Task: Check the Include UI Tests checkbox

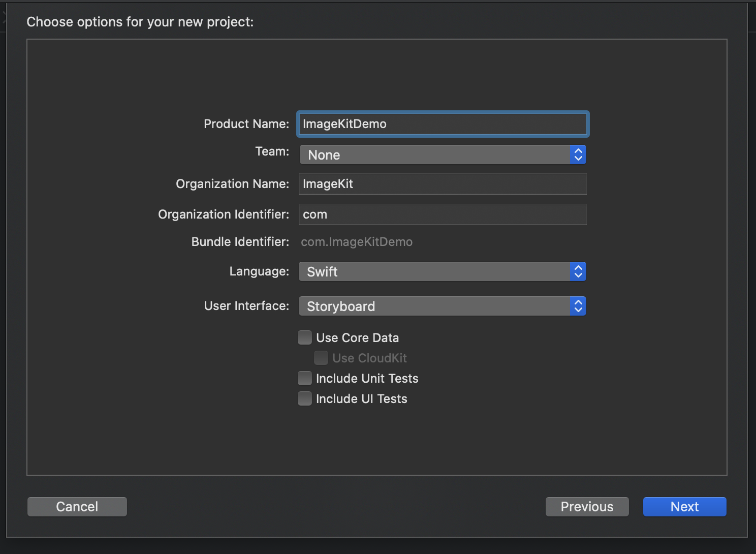Action: [305, 399]
